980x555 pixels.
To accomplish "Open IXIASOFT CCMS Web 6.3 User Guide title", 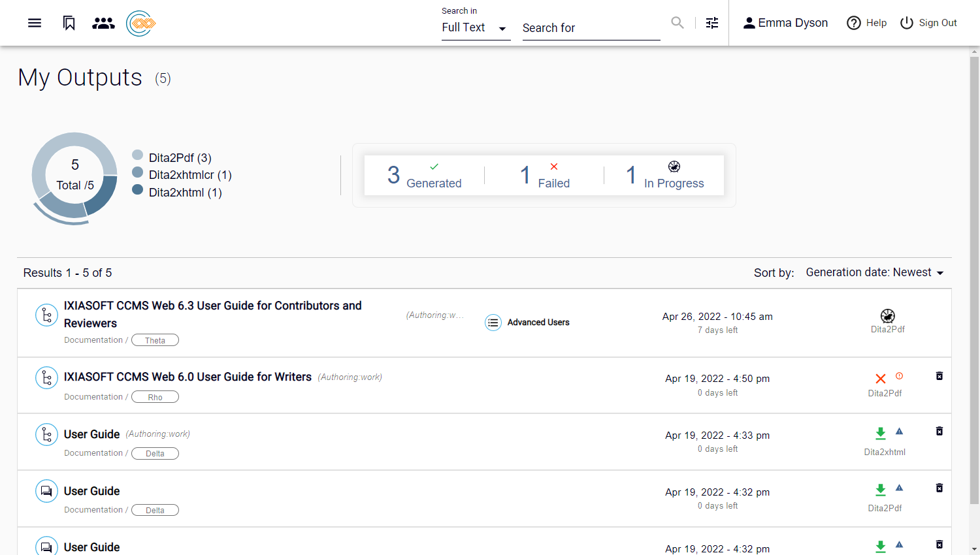I will pyautogui.click(x=213, y=314).
